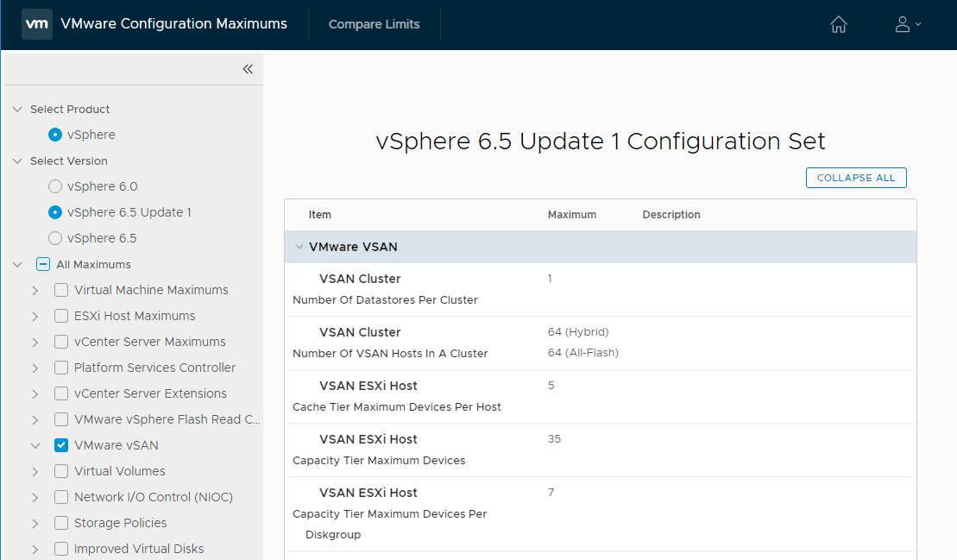Screen dimensions: 957x560
Task: Select the Storage Policies label
Action: pos(120,524)
